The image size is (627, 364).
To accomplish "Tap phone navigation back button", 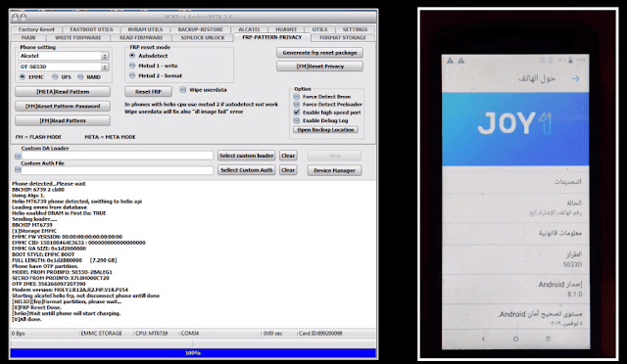I will [x=483, y=339].
